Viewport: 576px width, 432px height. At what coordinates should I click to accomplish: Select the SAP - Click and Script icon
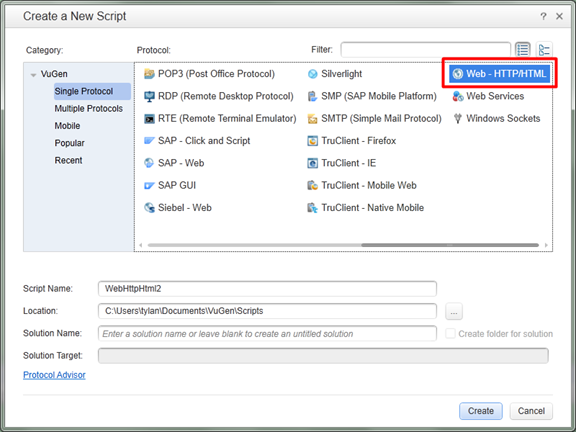pyautogui.click(x=149, y=141)
